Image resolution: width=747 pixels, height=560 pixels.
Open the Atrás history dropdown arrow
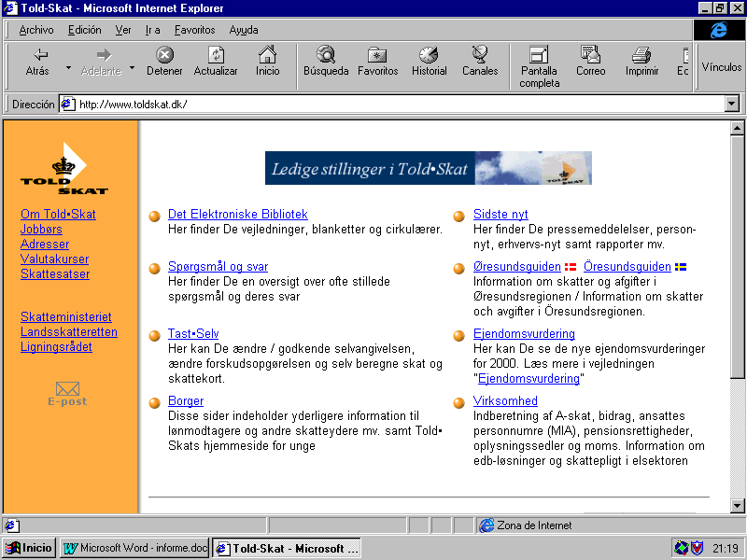point(68,67)
